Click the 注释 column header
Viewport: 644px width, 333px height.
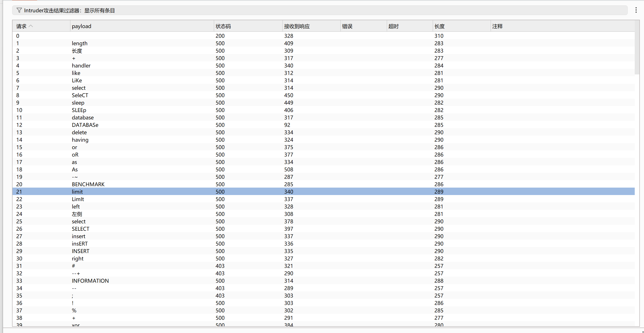point(497,26)
